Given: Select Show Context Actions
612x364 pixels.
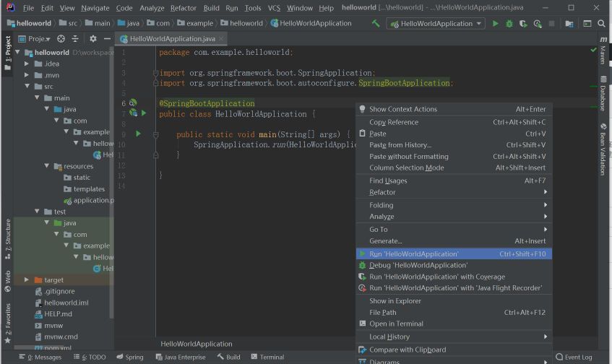Looking at the screenshot, I should pos(454,109).
